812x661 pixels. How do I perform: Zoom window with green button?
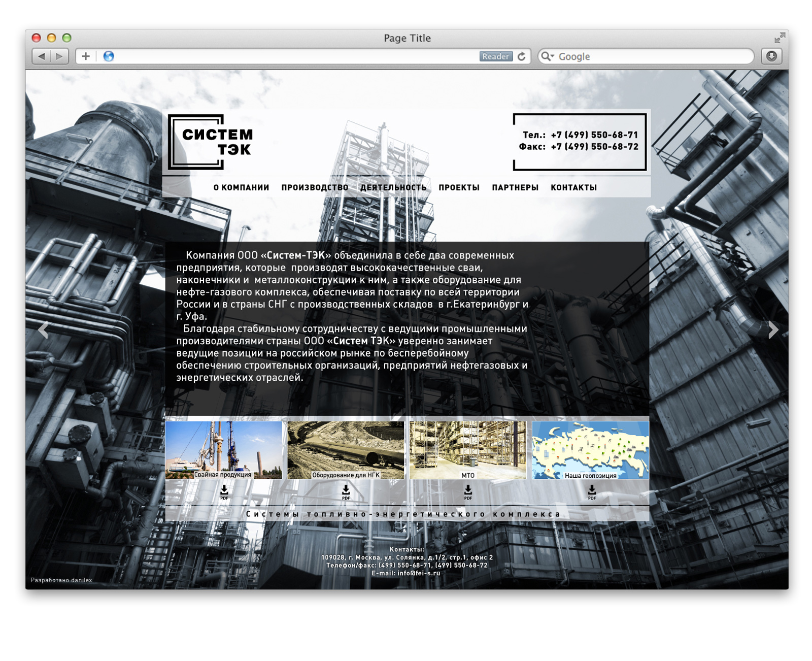tap(66, 38)
